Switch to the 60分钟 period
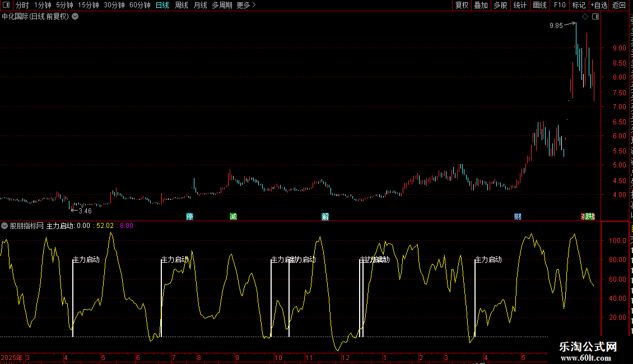This screenshot has height=364, width=633. [x=140, y=5]
